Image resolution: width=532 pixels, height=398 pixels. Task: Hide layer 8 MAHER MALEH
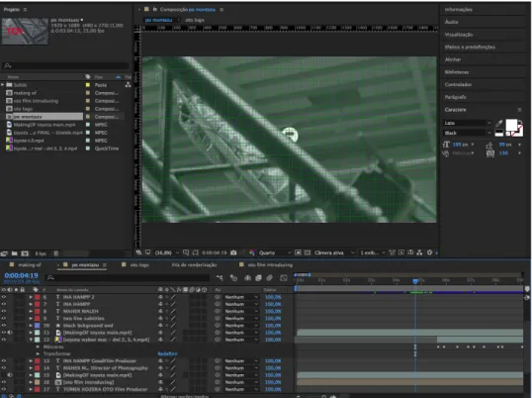[x=4, y=312]
